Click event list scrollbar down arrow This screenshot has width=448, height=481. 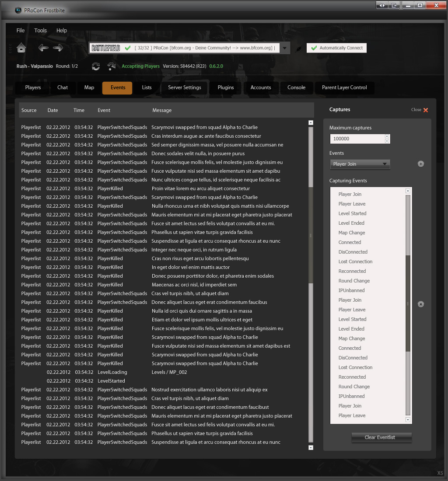click(x=311, y=448)
